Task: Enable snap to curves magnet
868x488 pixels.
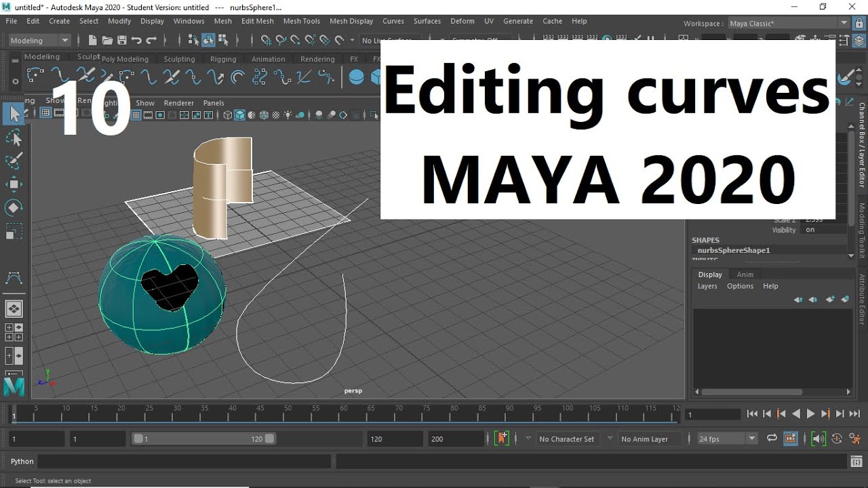Action: pos(281,41)
